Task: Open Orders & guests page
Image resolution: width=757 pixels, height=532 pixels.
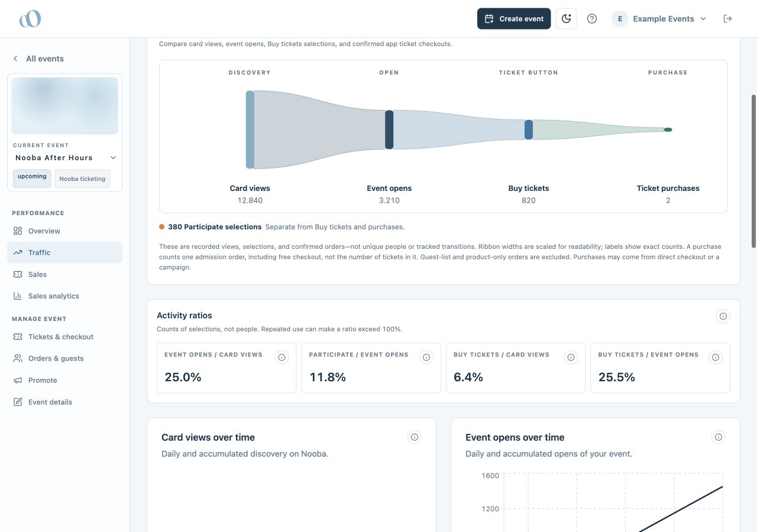Action: click(65, 358)
